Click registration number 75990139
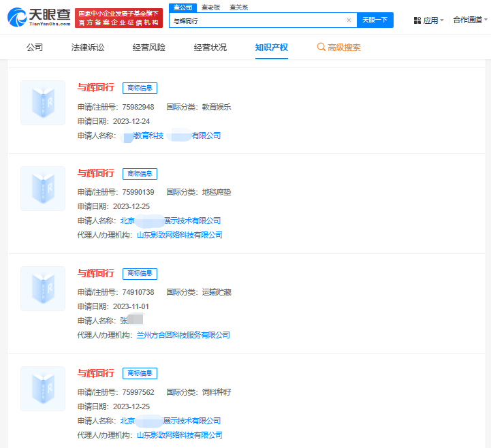The height and width of the screenshot is (448, 491). (138, 192)
